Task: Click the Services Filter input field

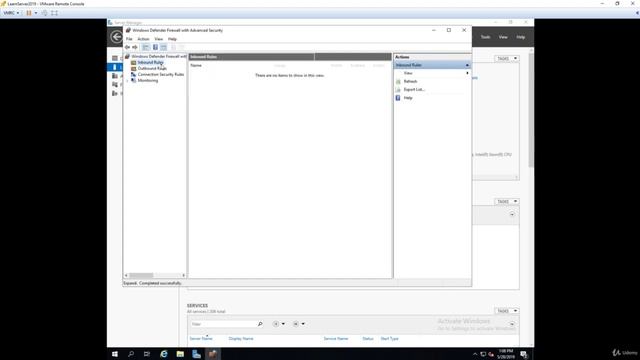Action: coord(224,324)
